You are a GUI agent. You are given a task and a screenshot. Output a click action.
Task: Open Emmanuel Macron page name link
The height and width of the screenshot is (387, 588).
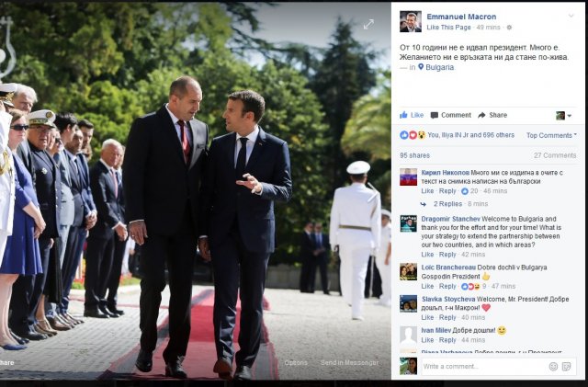(x=461, y=17)
